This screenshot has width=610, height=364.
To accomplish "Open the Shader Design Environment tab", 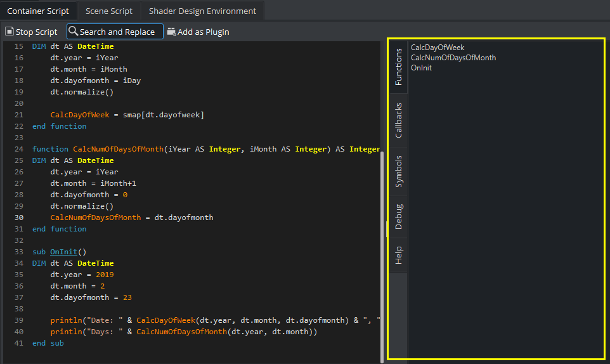I will [202, 11].
